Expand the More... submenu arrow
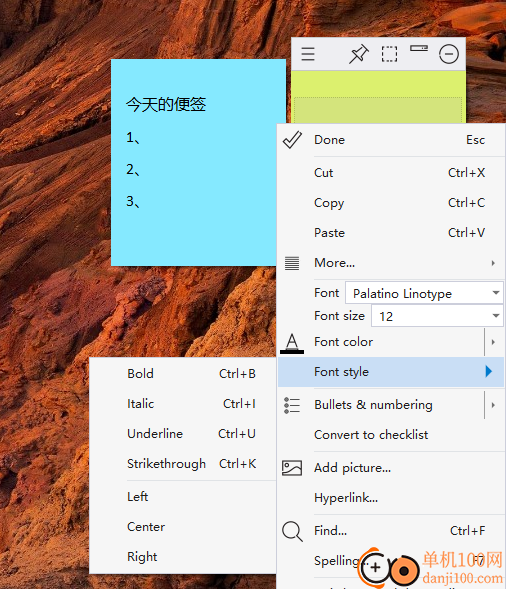506x589 pixels. (x=493, y=263)
